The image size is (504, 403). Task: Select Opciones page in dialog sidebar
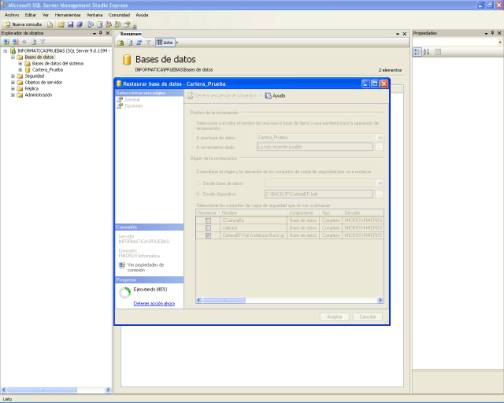(x=134, y=106)
